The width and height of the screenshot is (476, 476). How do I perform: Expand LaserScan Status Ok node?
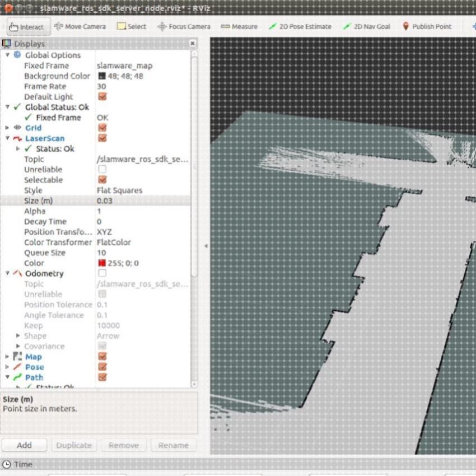point(18,148)
